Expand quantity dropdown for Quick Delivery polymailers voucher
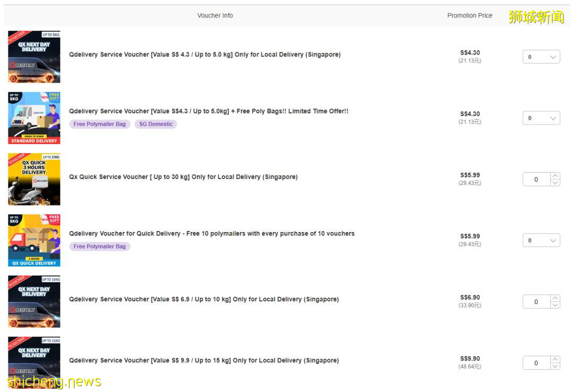Screen dimensions: 572x392 pyautogui.click(x=541, y=240)
